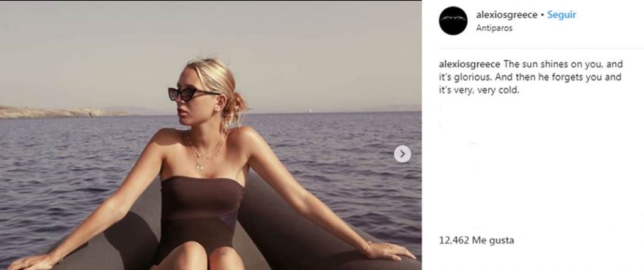Open the bold alexiosgreece name starting the caption
This screenshot has width=644, height=270.
click(x=469, y=65)
